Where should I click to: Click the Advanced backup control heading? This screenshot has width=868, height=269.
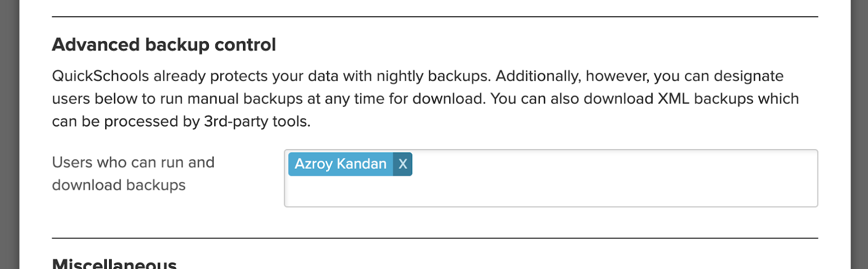tap(164, 44)
